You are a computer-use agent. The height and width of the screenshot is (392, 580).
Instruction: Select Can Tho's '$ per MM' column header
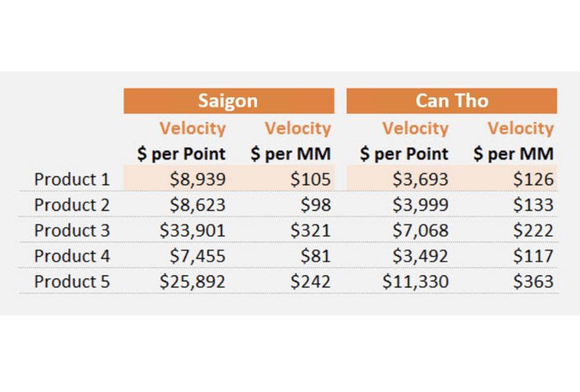pyautogui.click(x=513, y=154)
